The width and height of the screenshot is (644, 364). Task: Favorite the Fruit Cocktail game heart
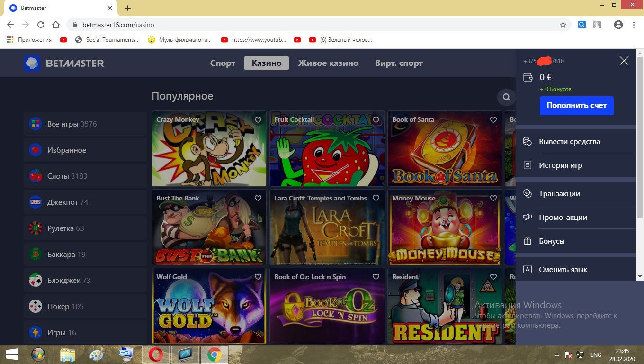(376, 120)
